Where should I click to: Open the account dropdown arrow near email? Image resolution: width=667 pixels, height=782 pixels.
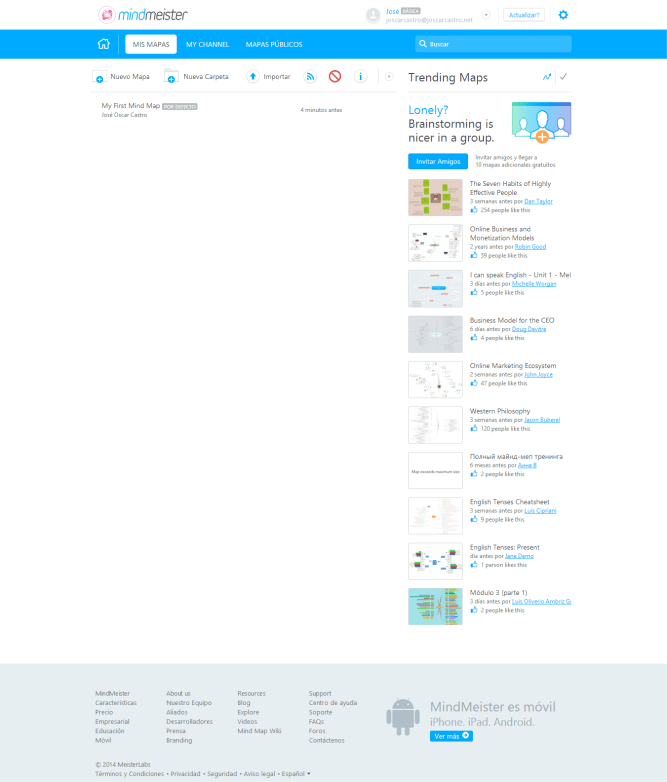point(486,15)
